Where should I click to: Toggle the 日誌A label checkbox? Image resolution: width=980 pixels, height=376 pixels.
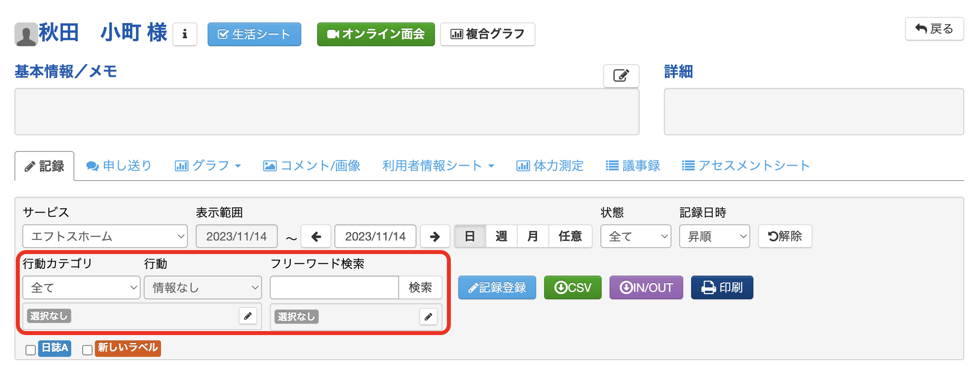coord(30,350)
